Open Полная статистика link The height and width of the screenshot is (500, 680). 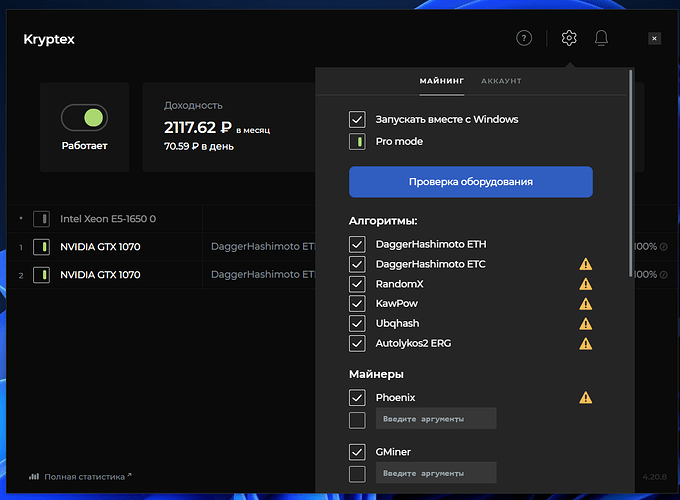85,477
